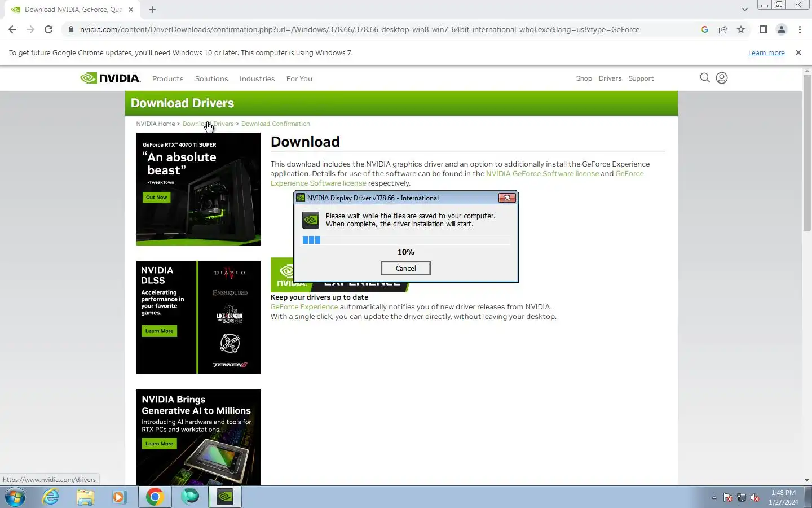812x508 pixels.
Task: Click Learn More on NVIDIA DLSS ad
Action: click(x=159, y=331)
